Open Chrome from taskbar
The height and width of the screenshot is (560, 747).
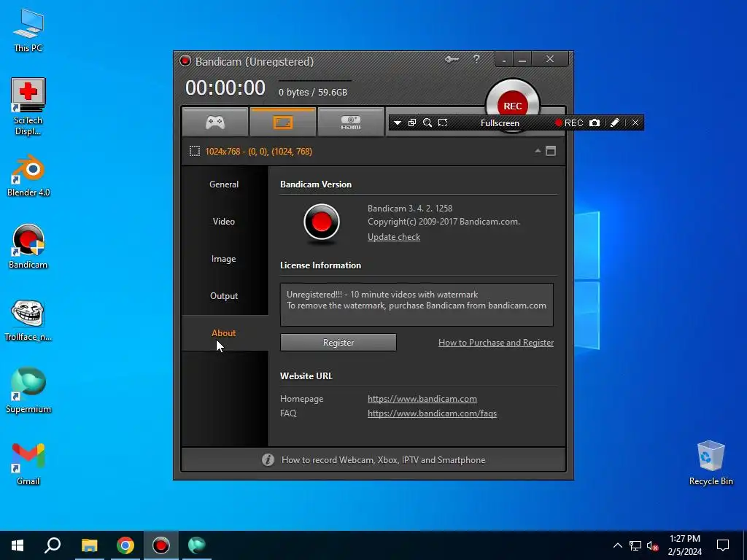125,545
